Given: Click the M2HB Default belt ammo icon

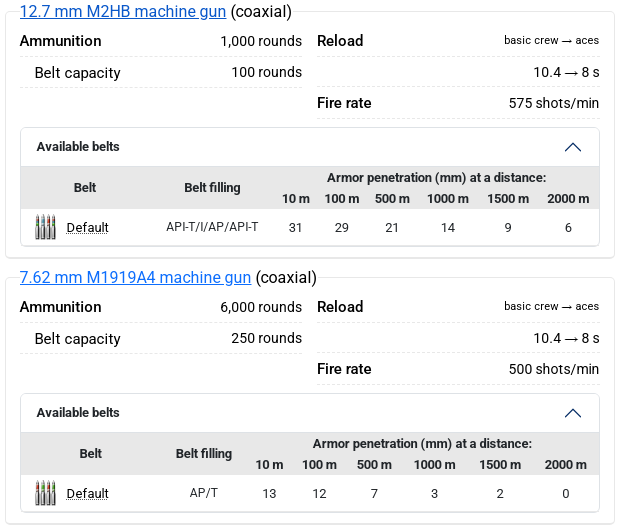Looking at the screenshot, I should click(x=45, y=227).
